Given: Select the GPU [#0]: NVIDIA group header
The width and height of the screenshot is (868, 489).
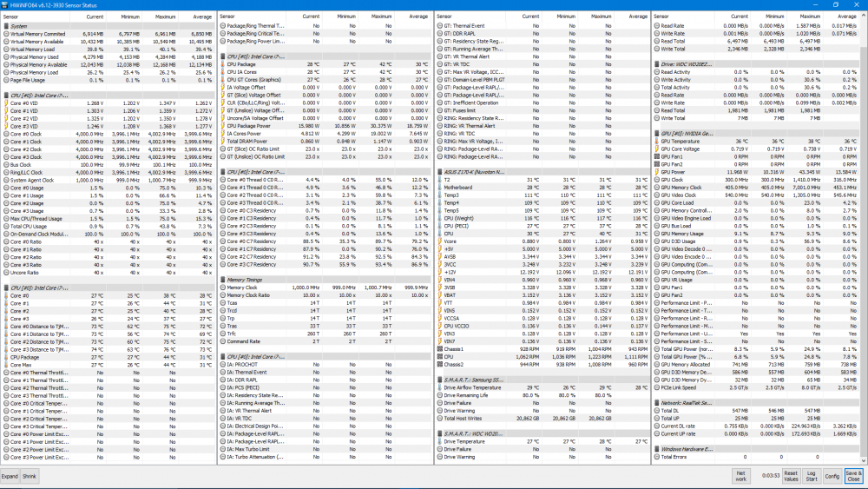Looking at the screenshot, I should point(686,133).
